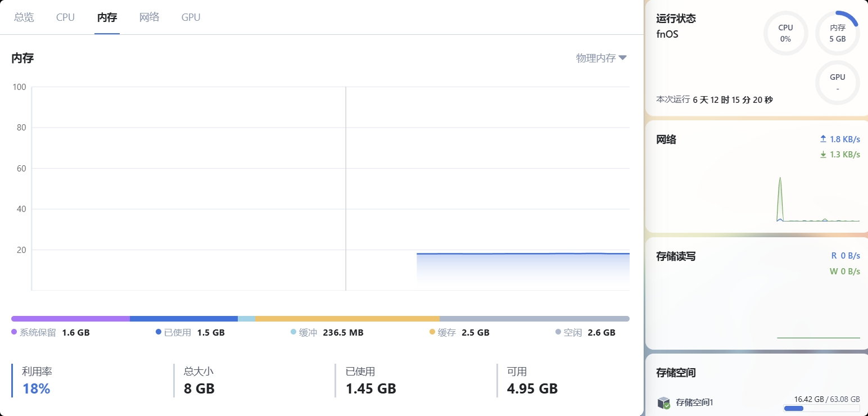Click the purple 系统保留 legend dot

pos(14,332)
